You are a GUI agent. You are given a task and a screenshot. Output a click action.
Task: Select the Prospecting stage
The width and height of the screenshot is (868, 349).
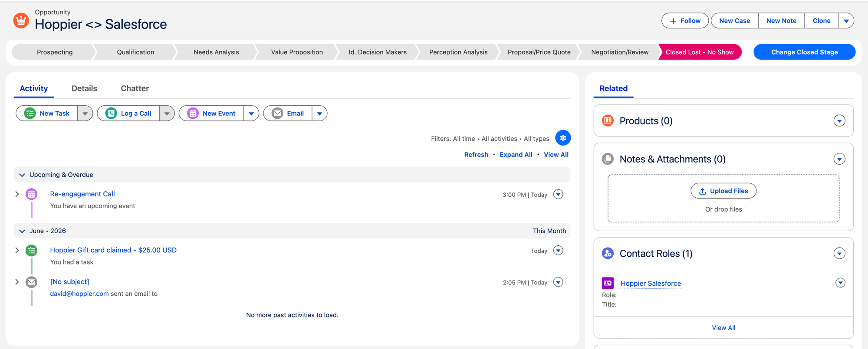[x=55, y=52]
